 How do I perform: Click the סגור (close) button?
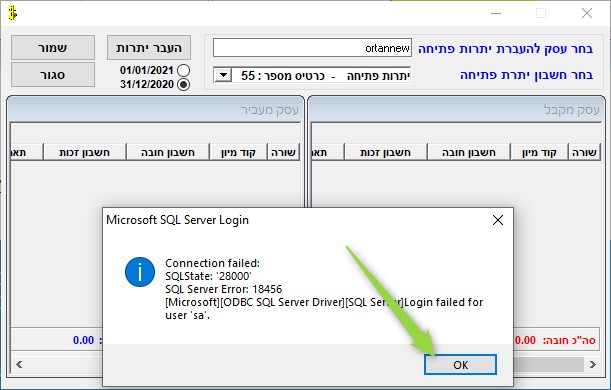(x=53, y=74)
